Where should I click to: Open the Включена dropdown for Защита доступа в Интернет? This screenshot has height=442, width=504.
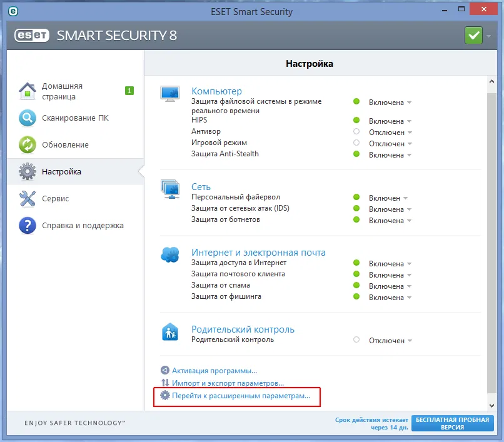click(x=390, y=264)
